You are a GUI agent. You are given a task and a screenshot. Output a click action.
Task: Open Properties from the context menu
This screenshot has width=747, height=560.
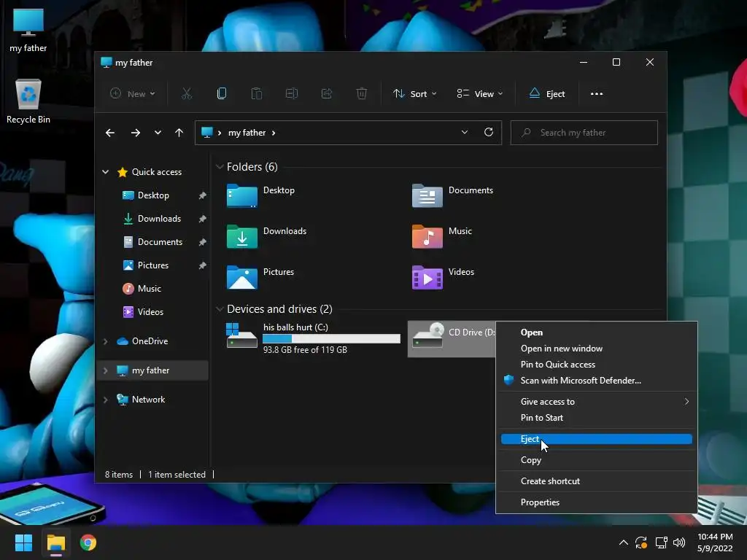coord(597,502)
